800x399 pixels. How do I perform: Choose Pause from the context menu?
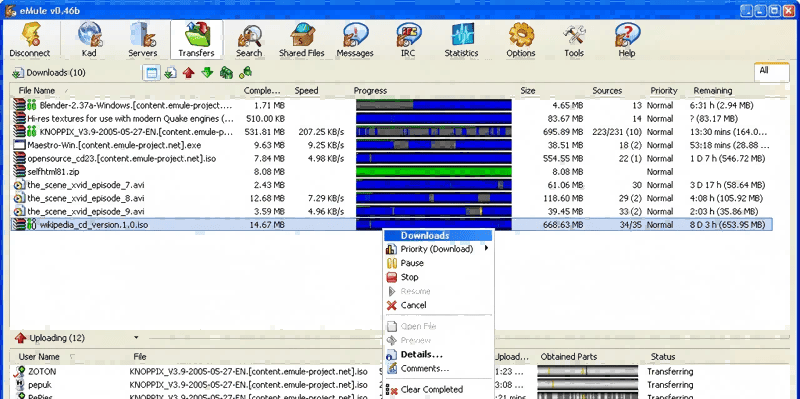pyautogui.click(x=438, y=263)
